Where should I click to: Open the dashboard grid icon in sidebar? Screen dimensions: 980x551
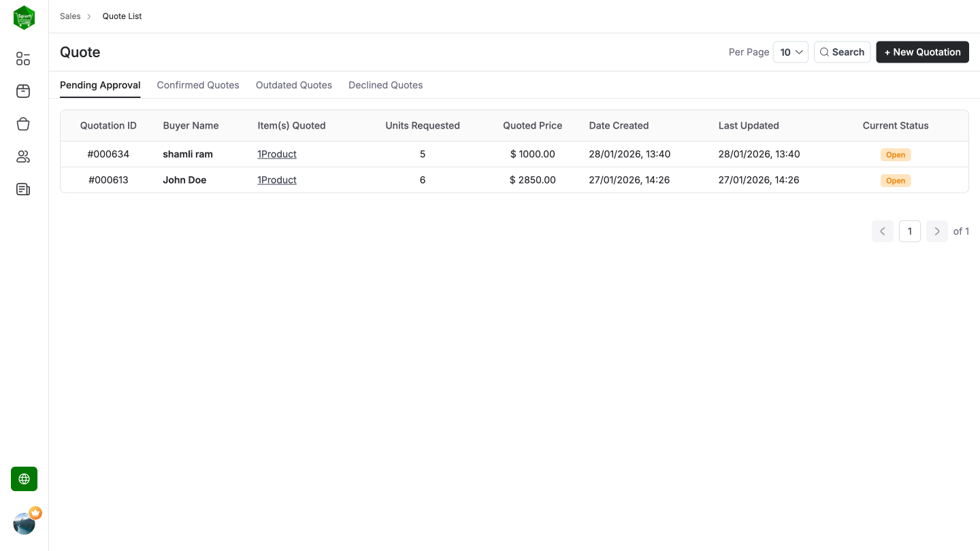(x=23, y=59)
